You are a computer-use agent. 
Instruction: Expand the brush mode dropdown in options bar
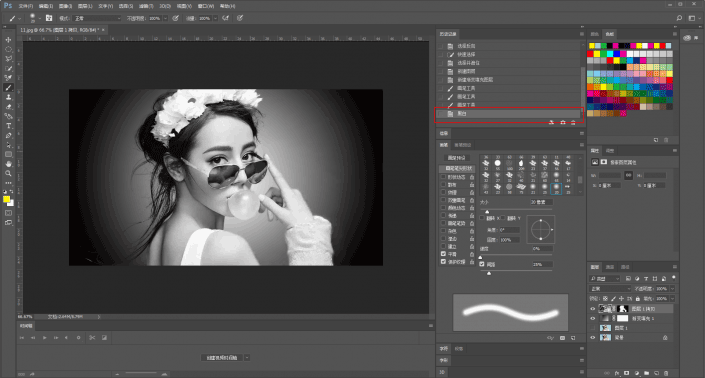tap(97, 18)
